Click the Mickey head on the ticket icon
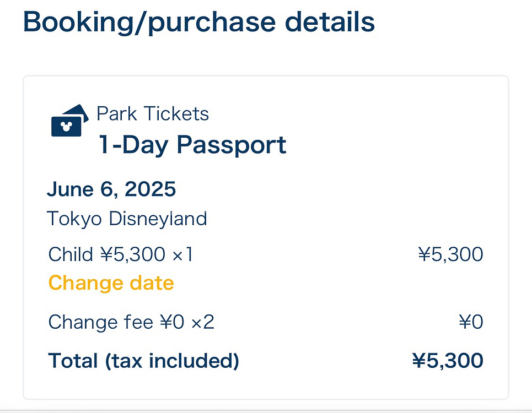Viewport: 532px width, 413px height. point(66,126)
